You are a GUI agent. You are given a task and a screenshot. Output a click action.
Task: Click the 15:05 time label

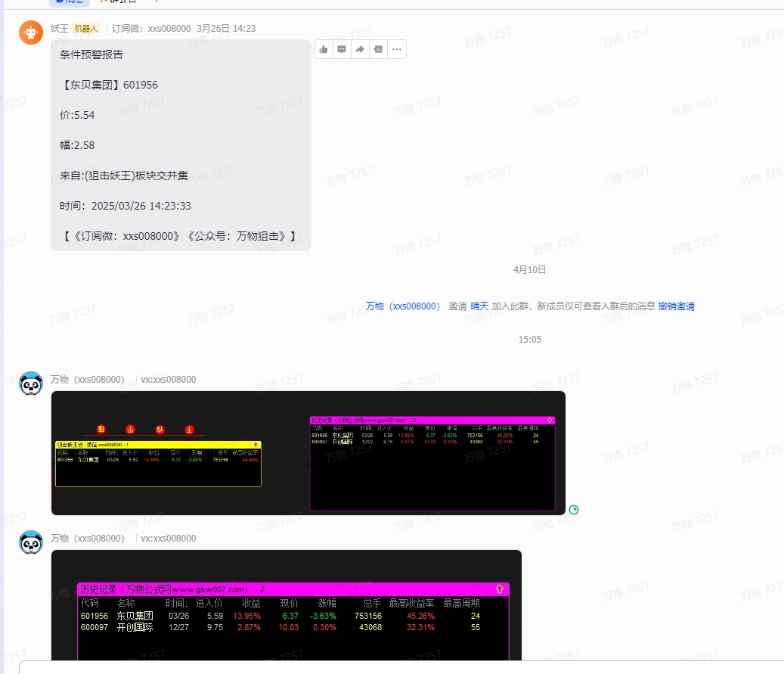(x=529, y=339)
